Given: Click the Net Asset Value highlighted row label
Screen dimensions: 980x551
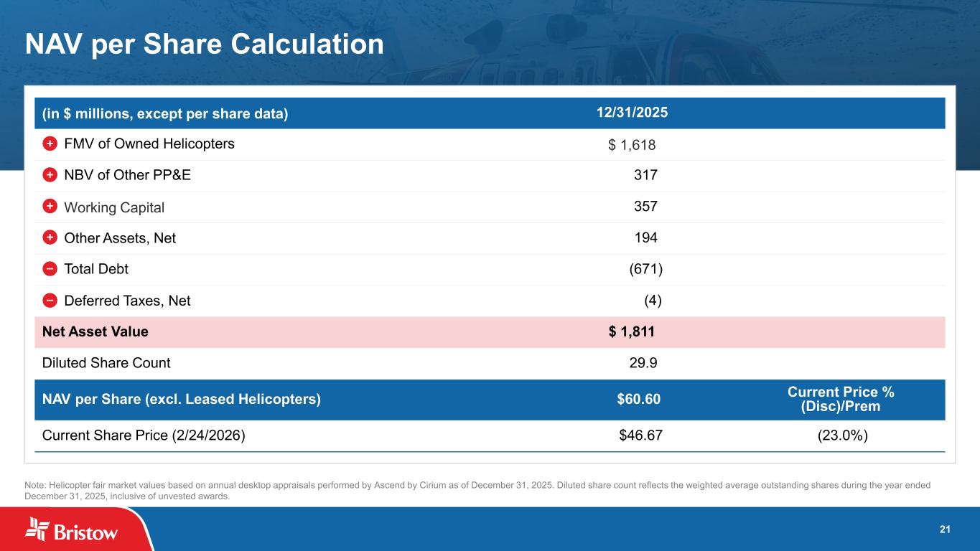Looking at the screenshot, I should click(95, 331).
